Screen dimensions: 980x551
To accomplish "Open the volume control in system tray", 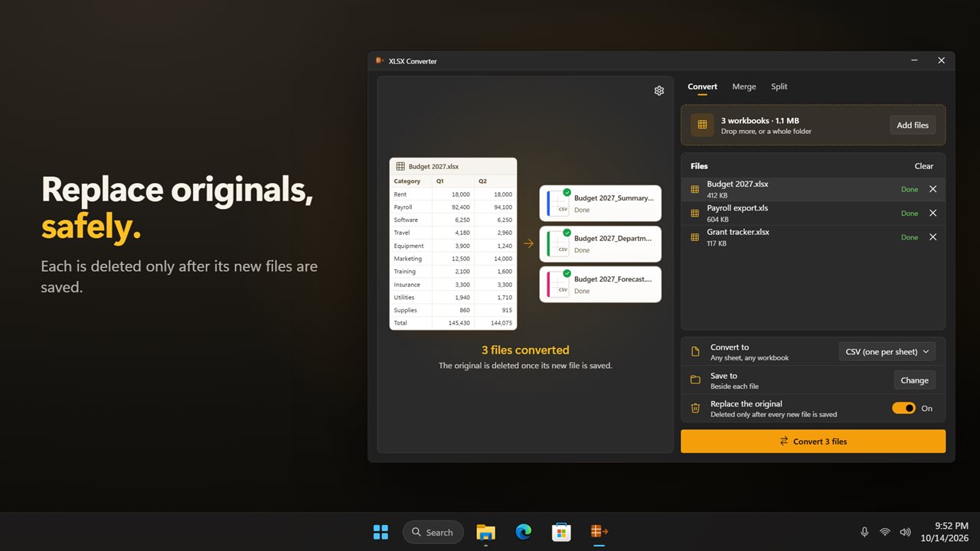I will [905, 532].
